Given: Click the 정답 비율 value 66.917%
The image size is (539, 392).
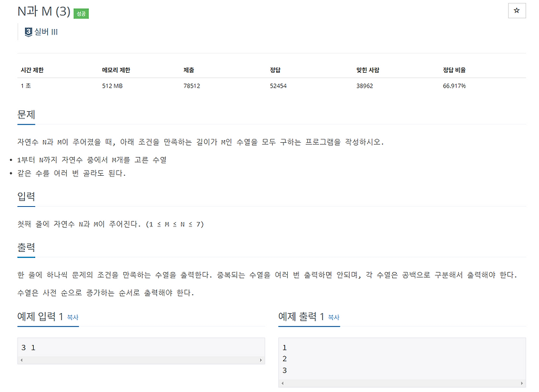Looking at the screenshot, I should (454, 86).
